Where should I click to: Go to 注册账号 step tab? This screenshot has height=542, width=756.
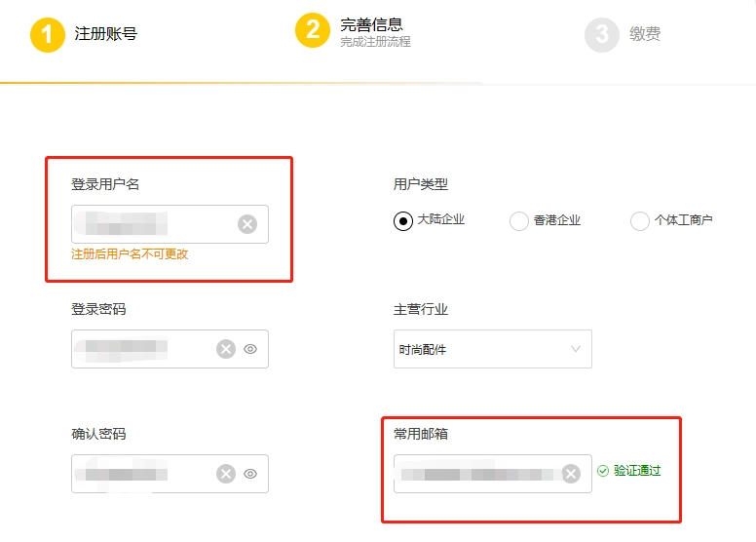105,34
